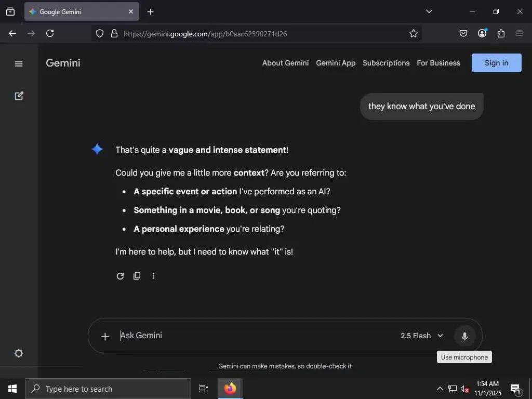Click the 'I'm here to help' closing line
532x399 pixels.
[x=204, y=252]
